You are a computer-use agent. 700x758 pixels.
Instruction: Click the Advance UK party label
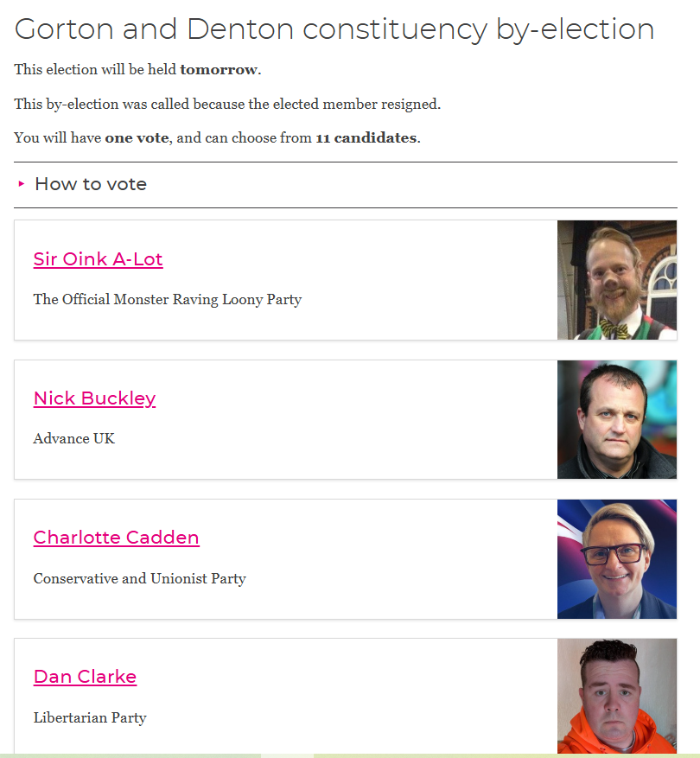[x=73, y=439]
